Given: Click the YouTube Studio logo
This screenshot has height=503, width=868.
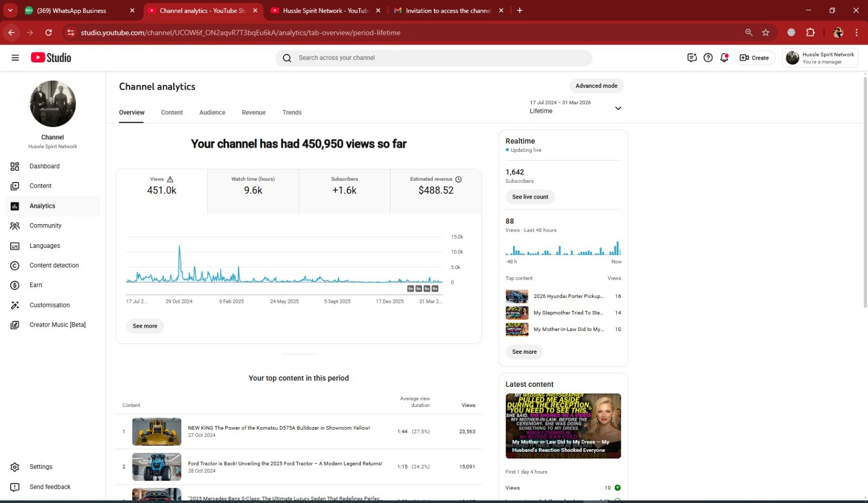Looking at the screenshot, I should click(x=51, y=58).
